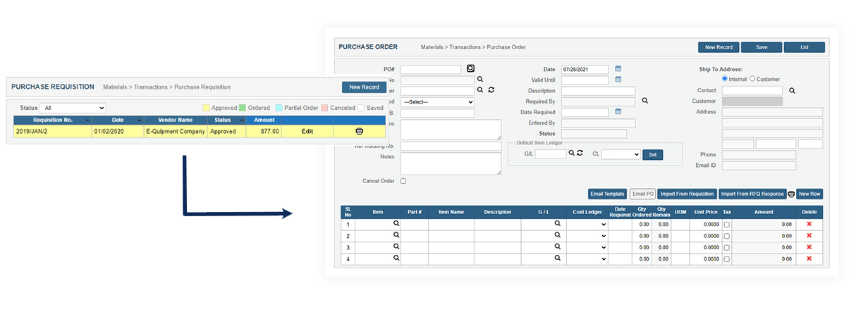Screen dimensions: 868x312
Task: Click the Date field showing 07/28/2021
Action: [585, 69]
